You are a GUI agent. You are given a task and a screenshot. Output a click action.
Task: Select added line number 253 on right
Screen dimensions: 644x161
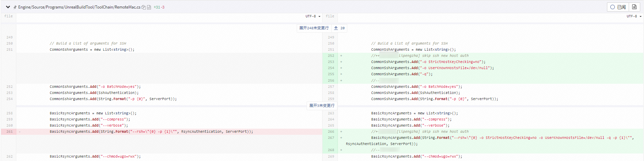pos(331,62)
